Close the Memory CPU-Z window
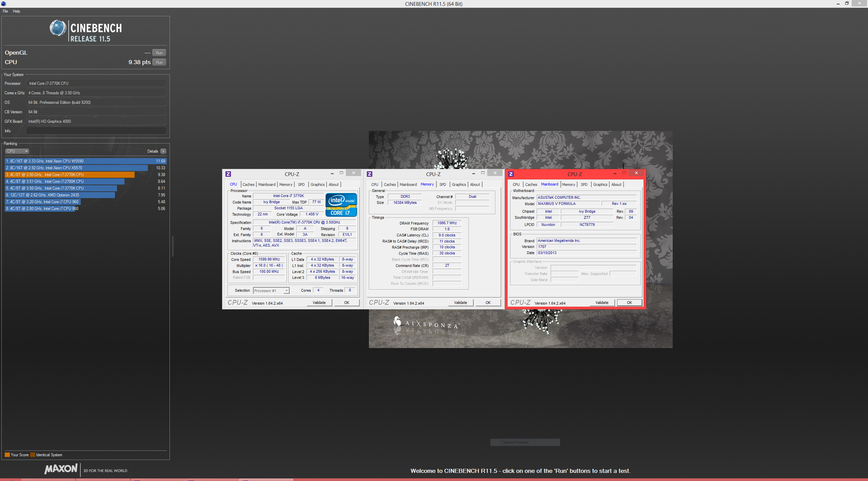This screenshot has width=868, height=481. pos(495,173)
